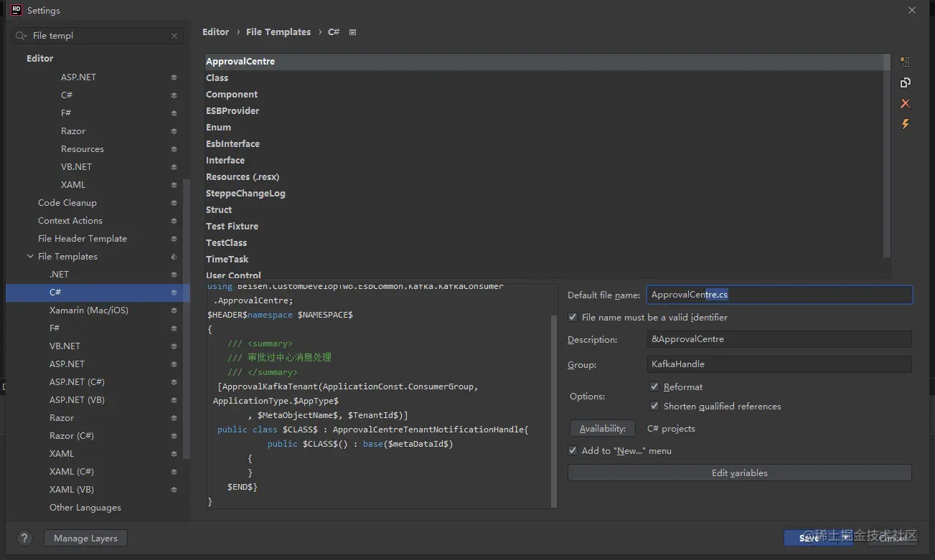Image resolution: width=935 pixels, height=560 pixels.
Task: Click the layer icon beside the C# breadcrumb
Action: click(352, 32)
